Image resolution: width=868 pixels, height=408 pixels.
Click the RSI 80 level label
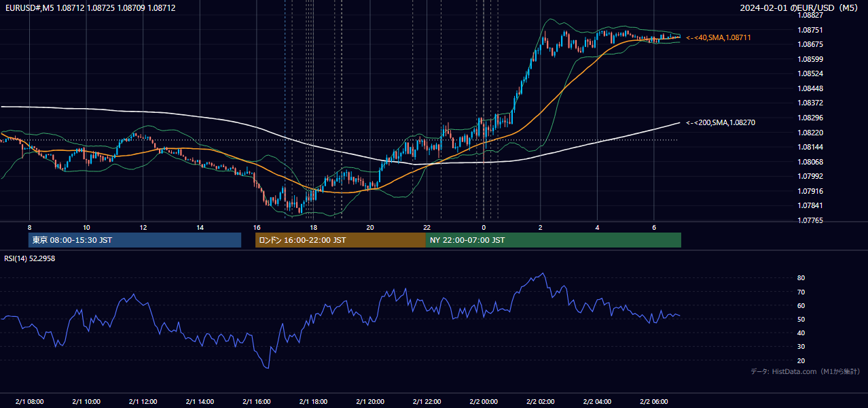pos(801,278)
